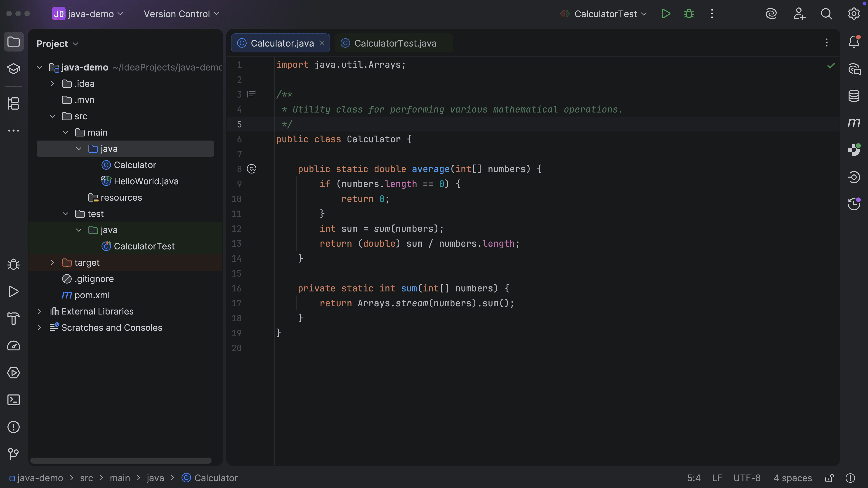This screenshot has width=868, height=488.
Task: Open the Database tool window
Action: 854,96
